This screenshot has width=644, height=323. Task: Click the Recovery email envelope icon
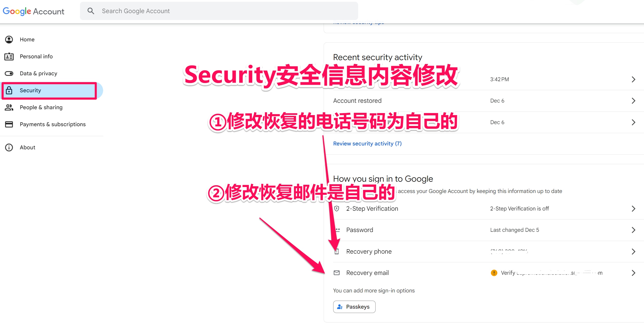[337, 273]
